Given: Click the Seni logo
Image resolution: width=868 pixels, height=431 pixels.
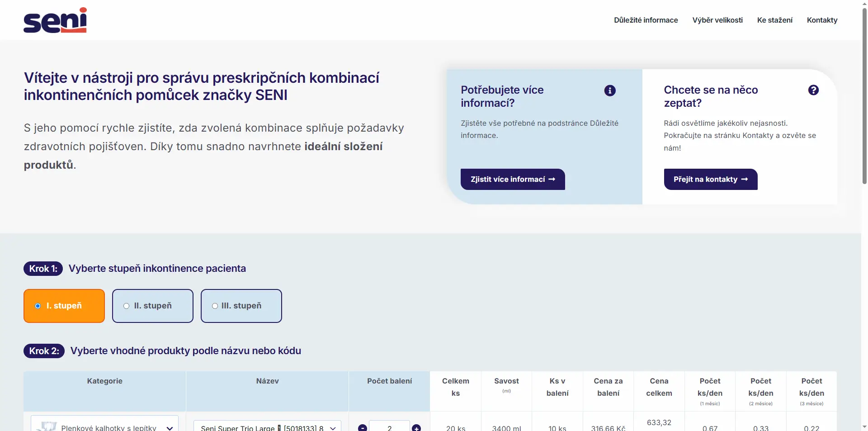Looking at the screenshot, I should pos(55,20).
